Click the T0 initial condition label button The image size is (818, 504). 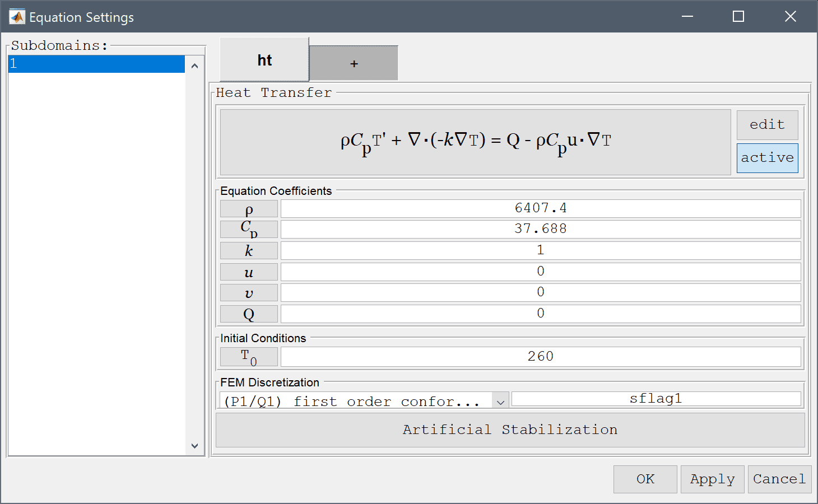[249, 357]
